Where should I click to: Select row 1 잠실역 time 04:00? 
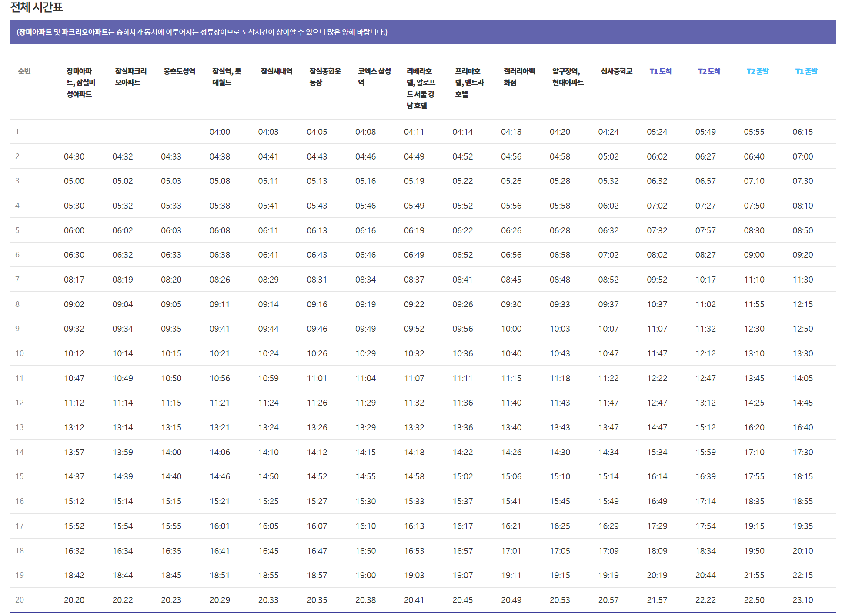[x=220, y=132]
